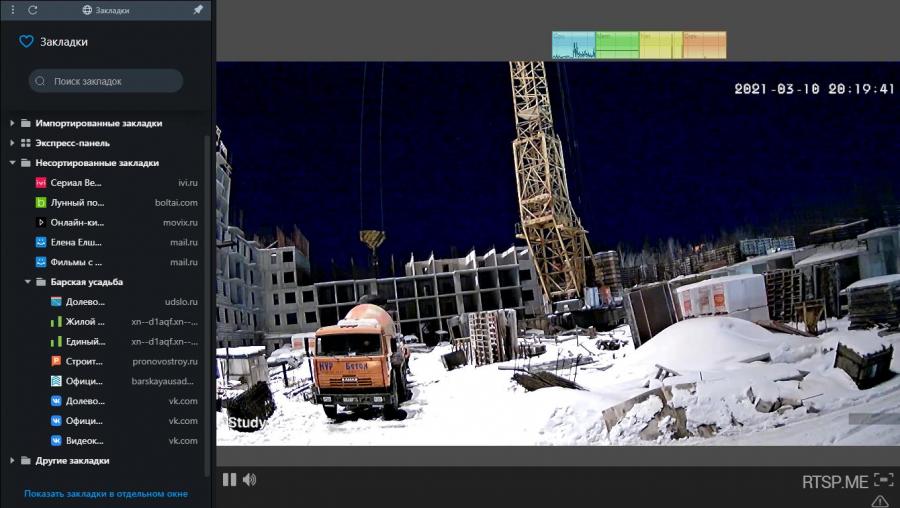Expand the Импортированные закладки folder

click(x=13, y=123)
